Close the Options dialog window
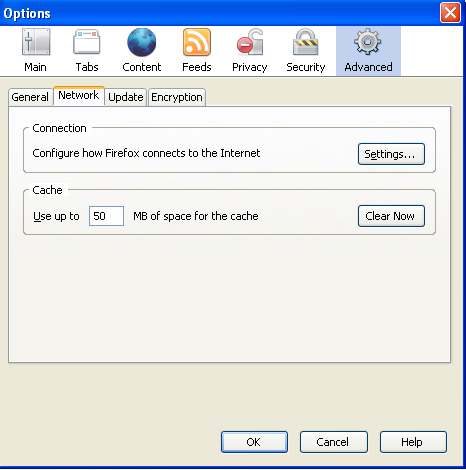The width and height of the screenshot is (466, 470). (x=450, y=13)
